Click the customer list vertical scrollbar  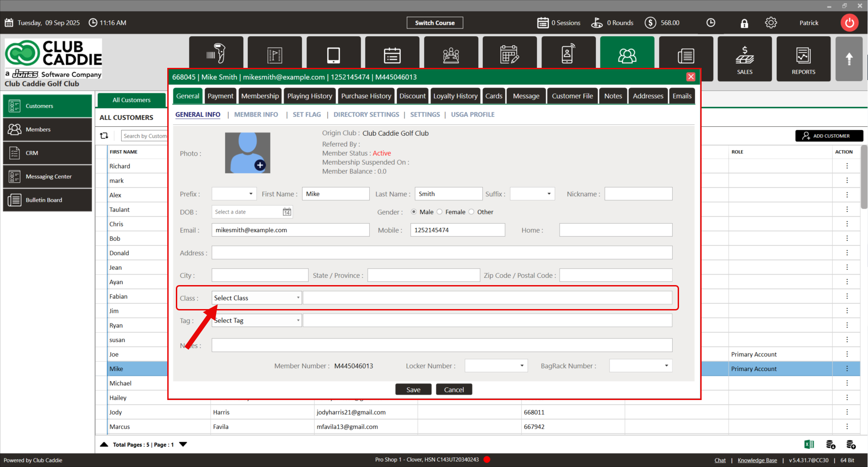click(864, 176)
